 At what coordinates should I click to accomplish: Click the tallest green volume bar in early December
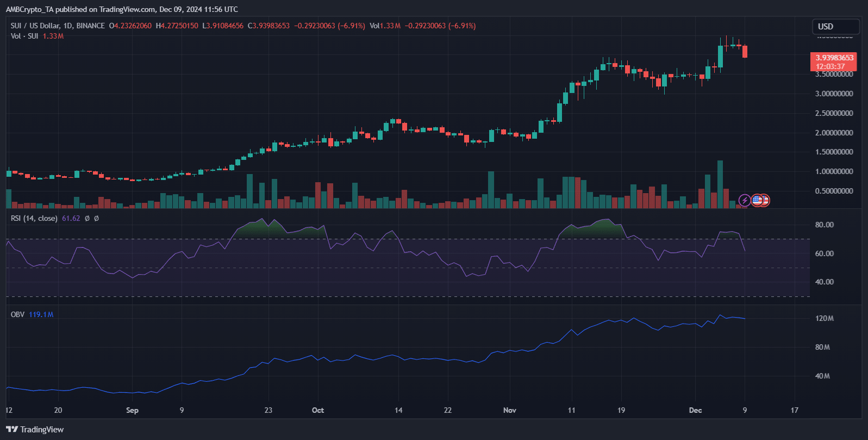tap(720, 184)
